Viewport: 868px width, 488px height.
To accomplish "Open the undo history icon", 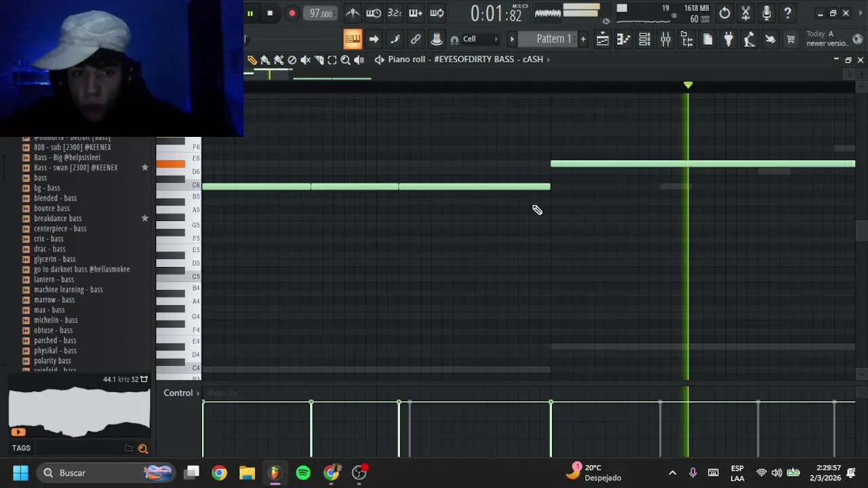I will point(724,13).
